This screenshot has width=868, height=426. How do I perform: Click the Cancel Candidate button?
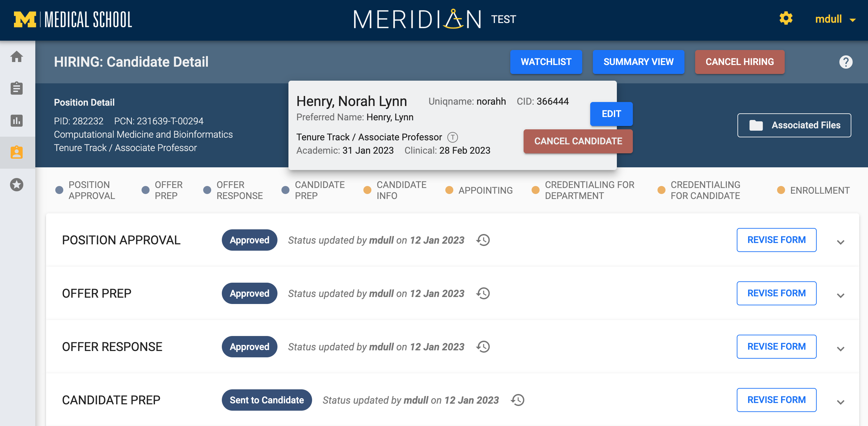[x=578, y=141]
